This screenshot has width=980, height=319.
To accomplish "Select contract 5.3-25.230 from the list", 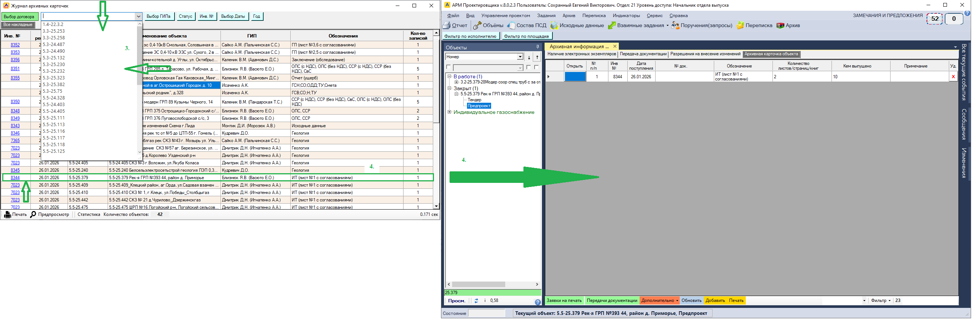I will tap(54, 64).
